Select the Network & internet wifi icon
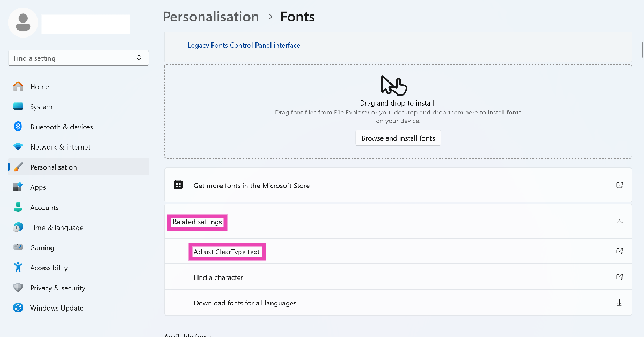644x337 pixels. click(18, 147)
